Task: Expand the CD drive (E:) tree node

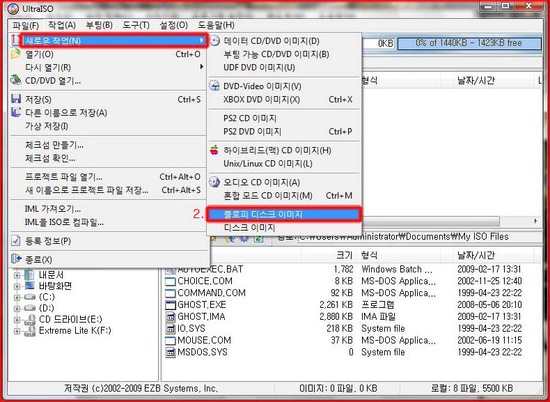Action: coord(16,320)
